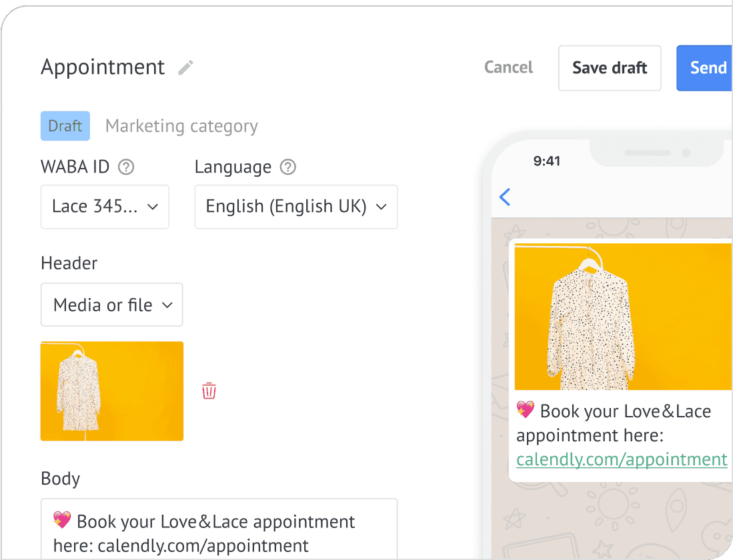This screenshot has height=560, width=733.
Task: Delete the header image with trash icon
Action: (209, 391)
